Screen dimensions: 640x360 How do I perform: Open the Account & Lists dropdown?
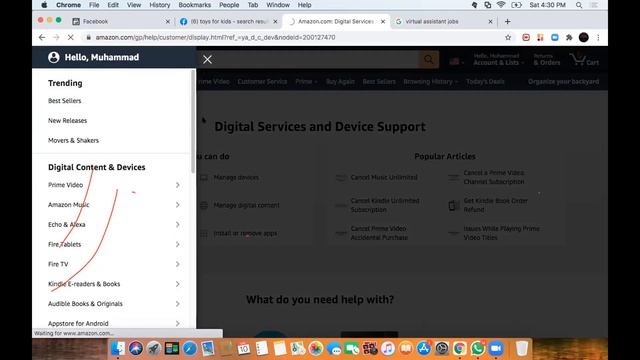pyautogui.click(x=498, y=60)
